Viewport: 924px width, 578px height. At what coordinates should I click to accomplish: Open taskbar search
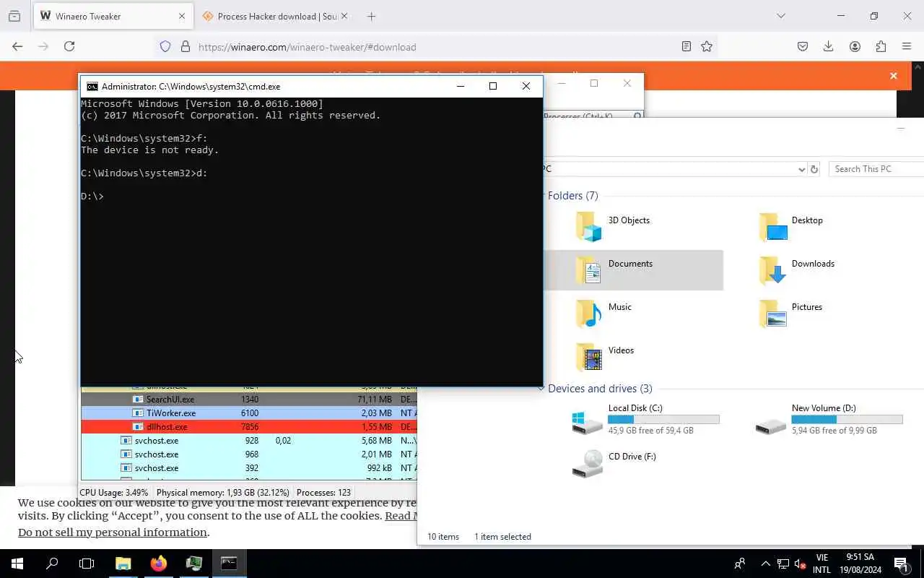click(52, 564)
